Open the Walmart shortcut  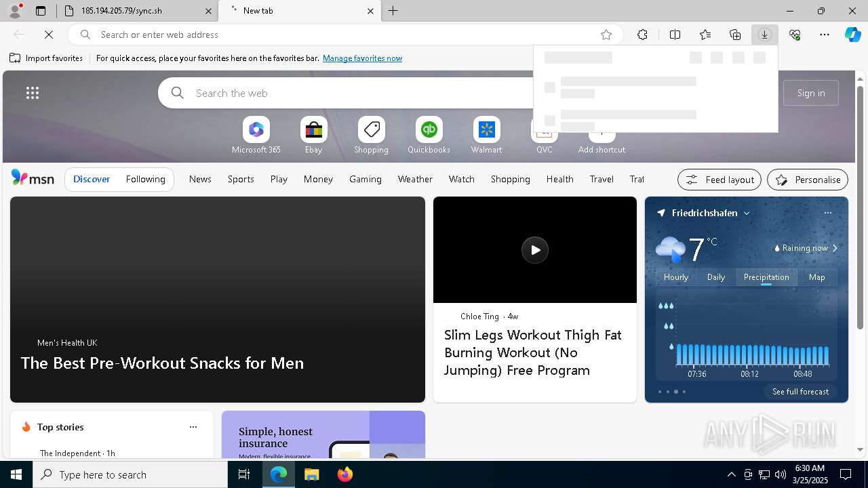486,136
